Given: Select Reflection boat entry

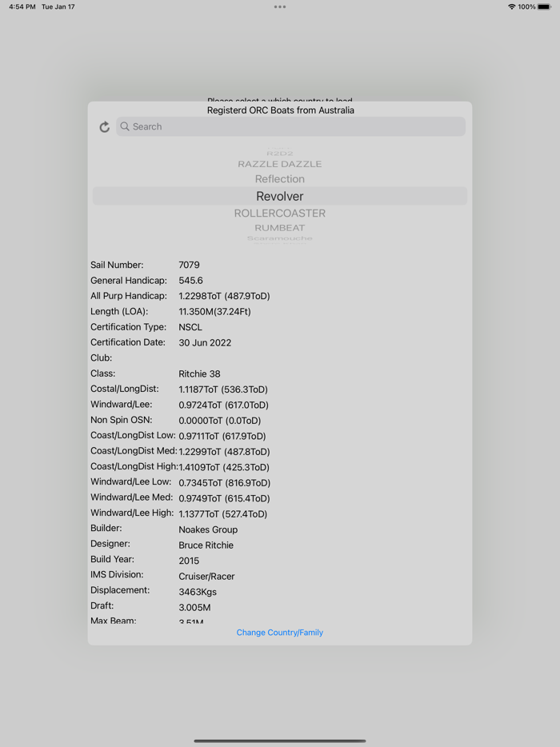Looking at the screenshot, I should click(279, 179).
